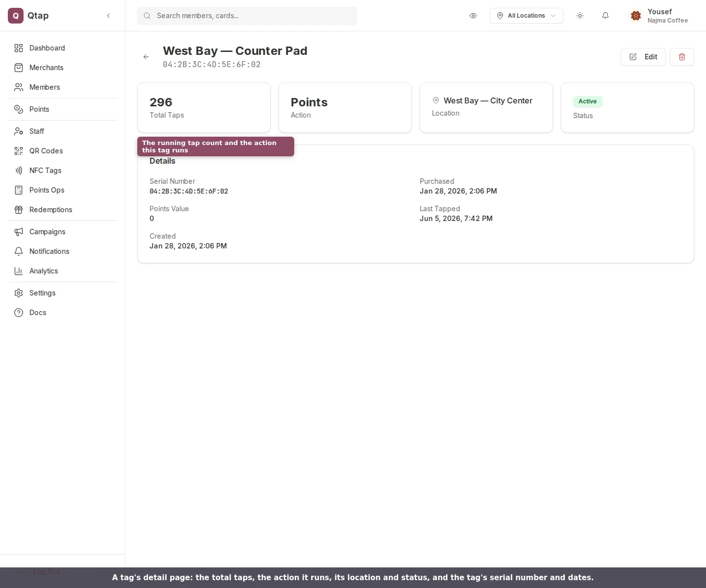
Task: Click the Points Action card
Action: point(345,108)
